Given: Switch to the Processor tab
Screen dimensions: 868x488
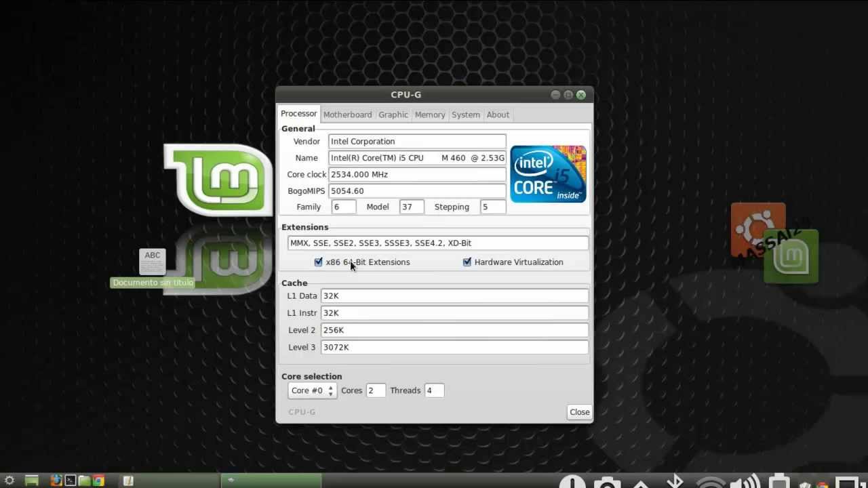Looking at the screenshot, I should point(299,114).
